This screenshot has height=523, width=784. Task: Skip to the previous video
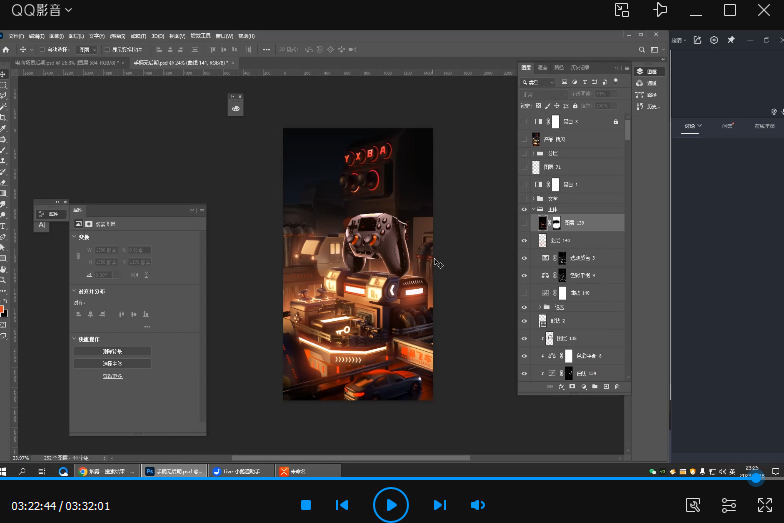pos(342,506)
